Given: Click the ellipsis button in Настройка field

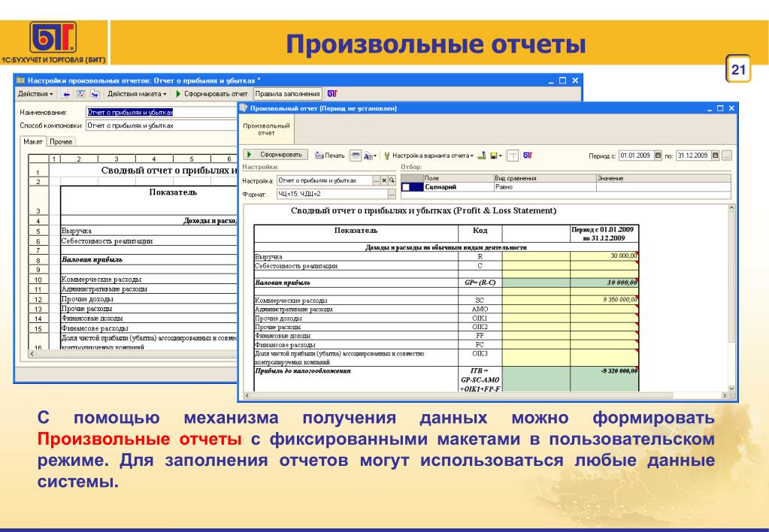Looking at the screenshot, I should tap(377, 180).
